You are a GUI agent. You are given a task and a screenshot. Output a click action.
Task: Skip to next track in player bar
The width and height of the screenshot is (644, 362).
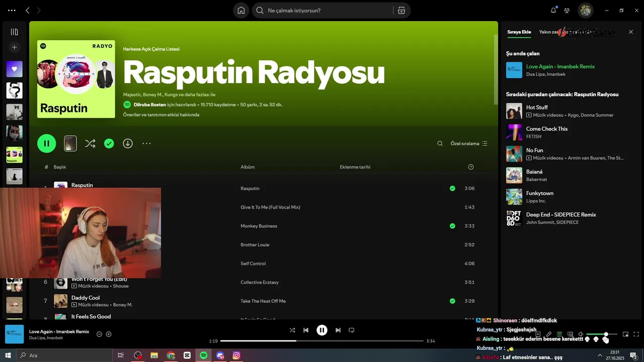(338, 330)
